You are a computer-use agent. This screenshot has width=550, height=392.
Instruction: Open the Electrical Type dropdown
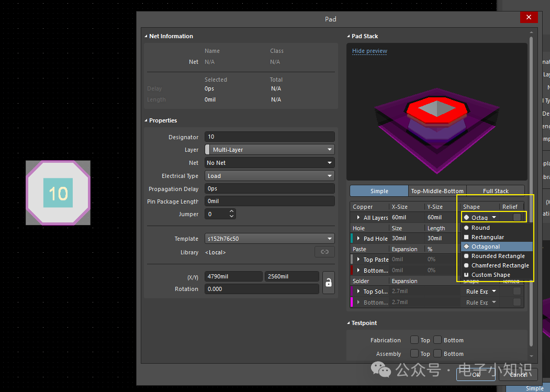(270, 176)
